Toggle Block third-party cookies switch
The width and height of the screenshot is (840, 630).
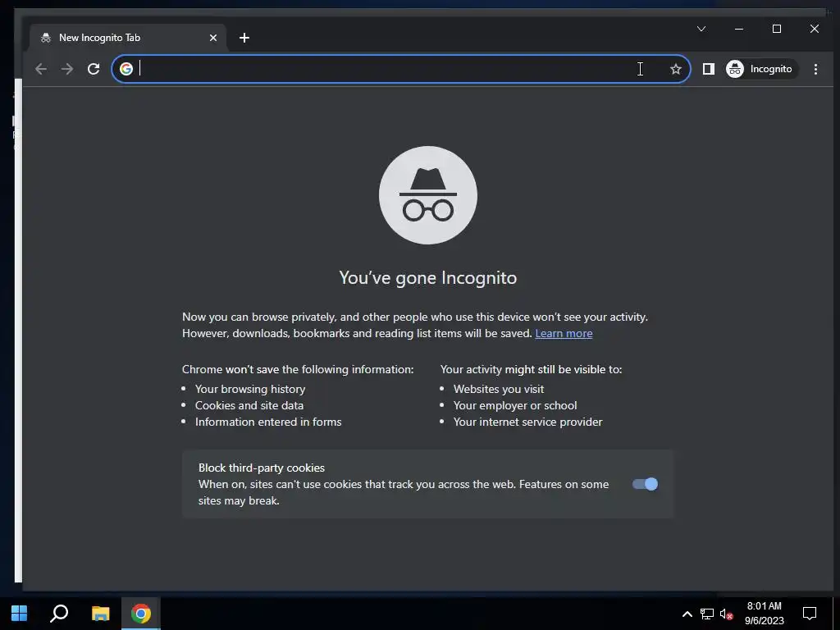click(x=645, y=484)
